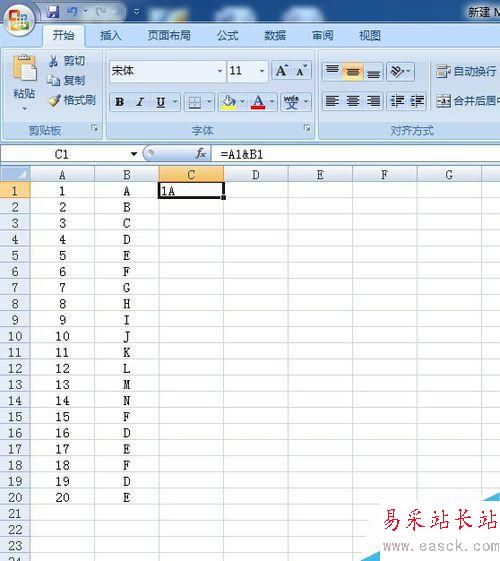Switch to the 插入 tab
Image resolution: width=500 pixels, height=561 pixels.
pos(111,35)
